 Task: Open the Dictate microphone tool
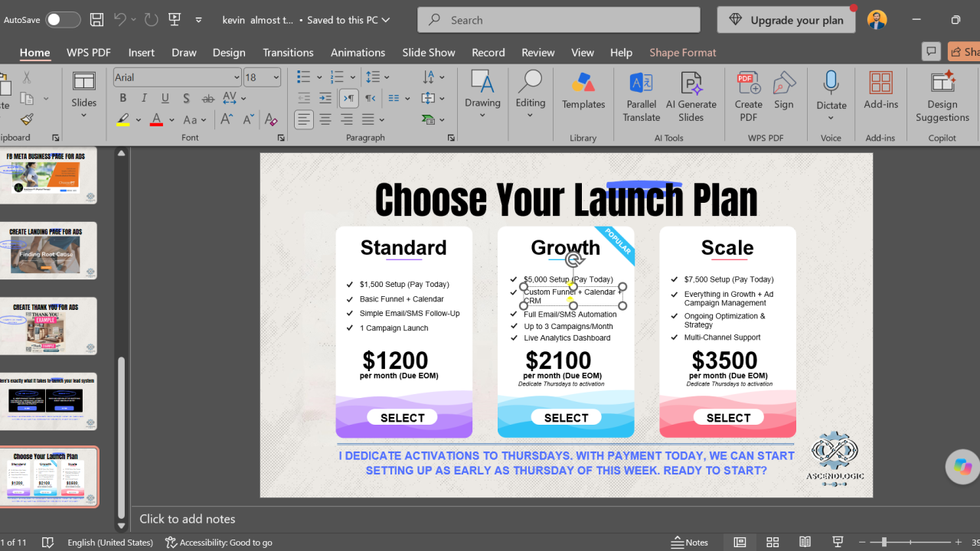click(831, 93)
